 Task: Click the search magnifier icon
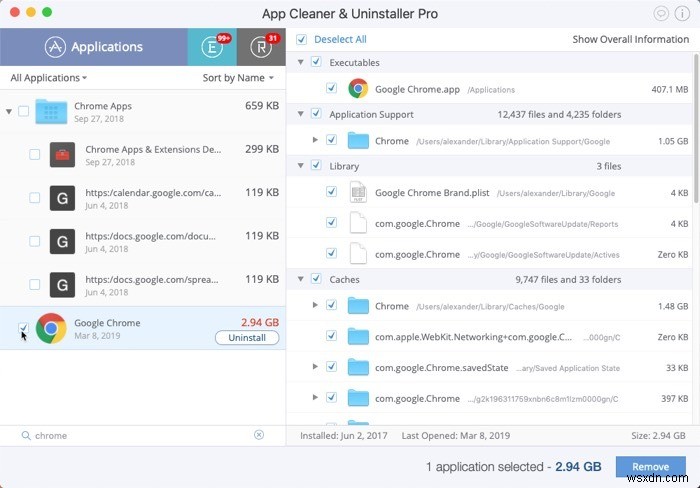coord(26,435)
